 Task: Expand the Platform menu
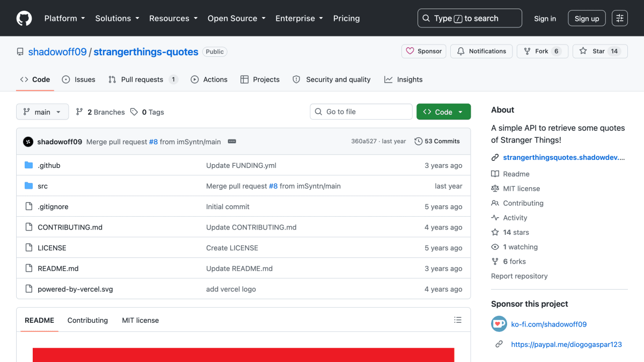(64, 18)
